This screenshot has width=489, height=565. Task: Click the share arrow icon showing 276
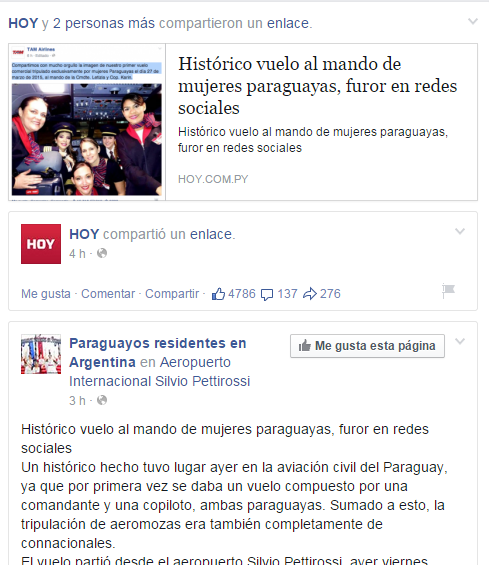[310, 294]
